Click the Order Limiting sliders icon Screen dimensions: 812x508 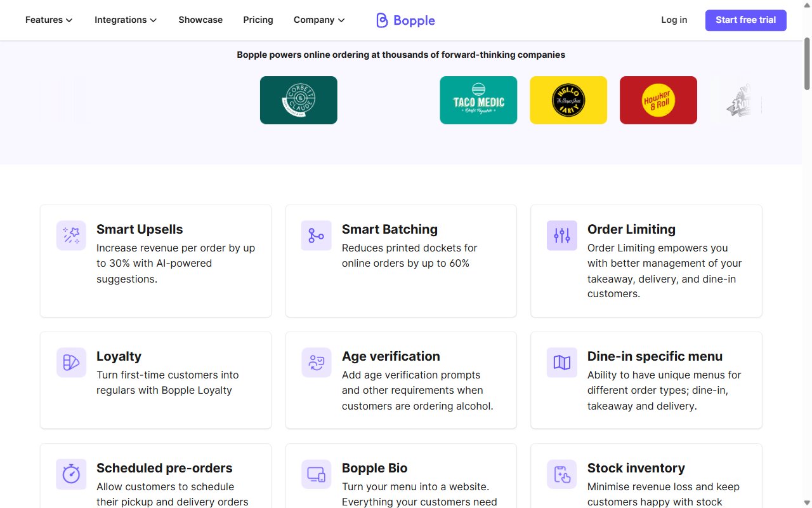pyautogui.click(x=562, y=236)
